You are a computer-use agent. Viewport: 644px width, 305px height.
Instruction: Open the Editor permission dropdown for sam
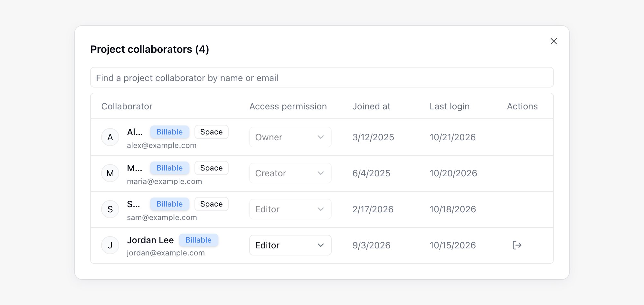[x=290, y=209]
